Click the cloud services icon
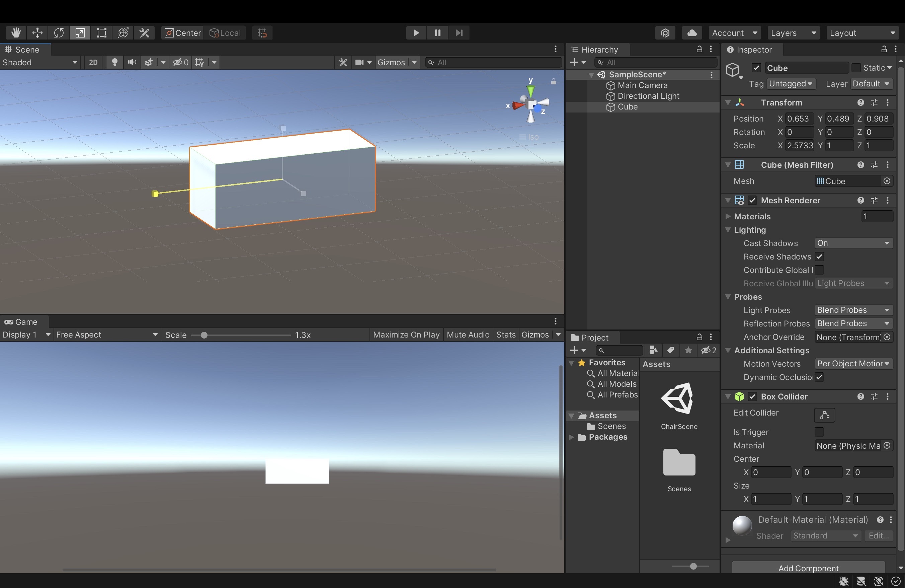This screenshot has height=588, width=905. click(692, 33)
